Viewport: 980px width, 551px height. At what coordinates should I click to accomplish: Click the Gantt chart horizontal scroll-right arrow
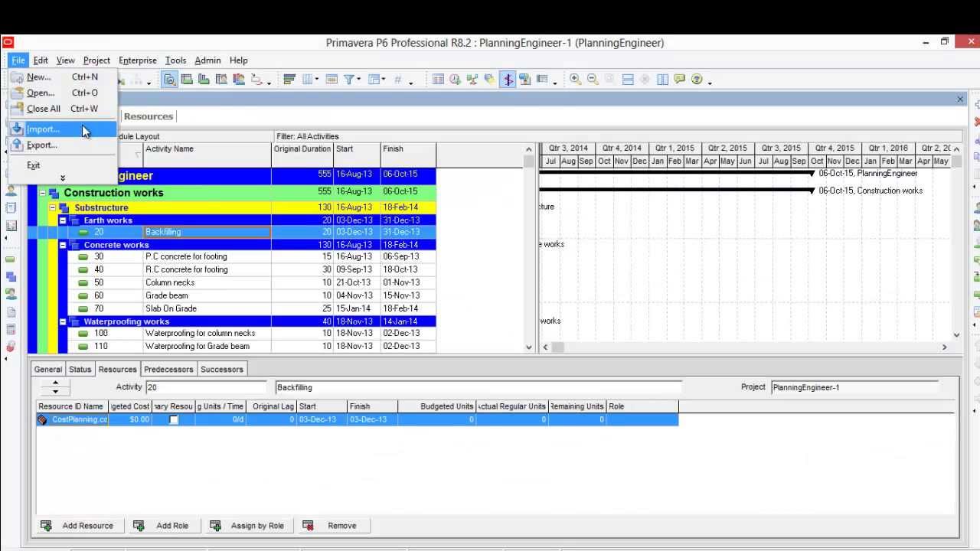944,347
